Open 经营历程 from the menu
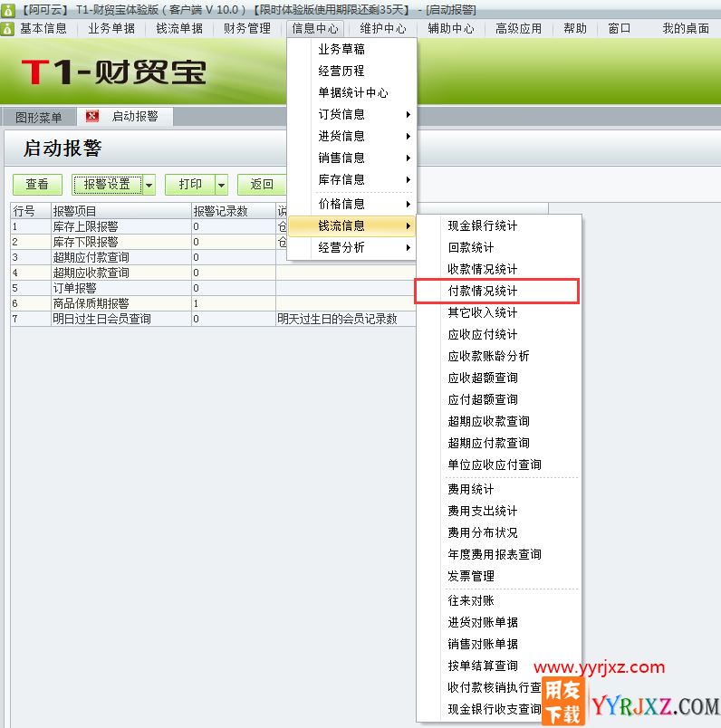The image size is (721, 728). pyautogui.click(x=351, y=71)
